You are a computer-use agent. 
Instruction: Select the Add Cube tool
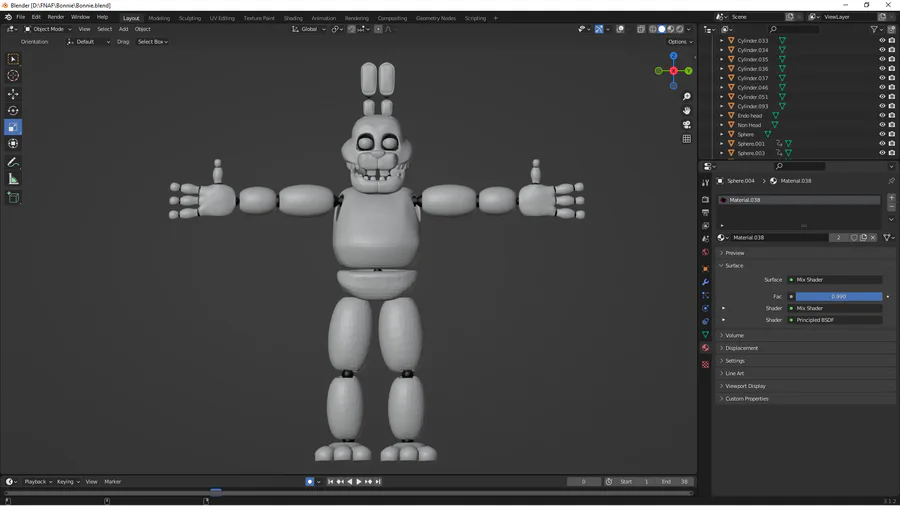point(13,198)
